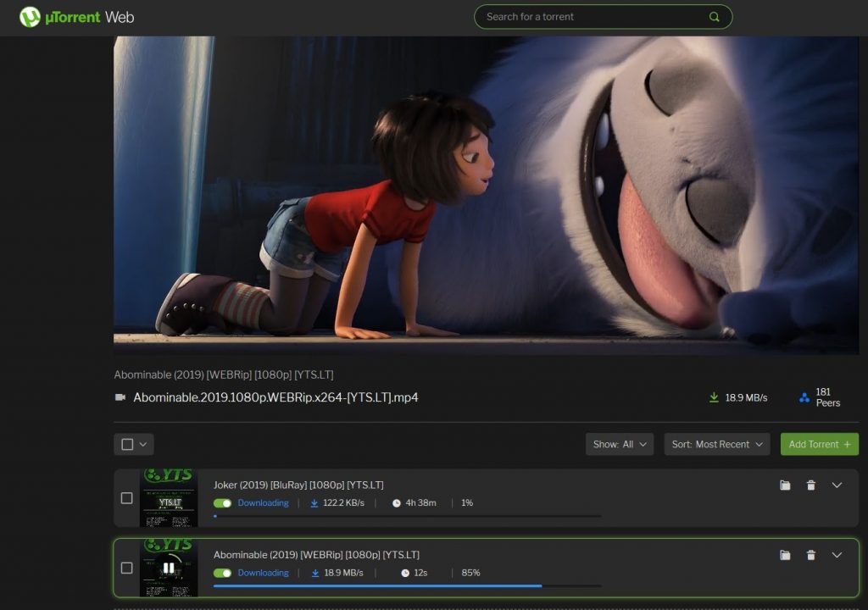Click the search magnifier icon
868x610 pixels.
(714, 17)
